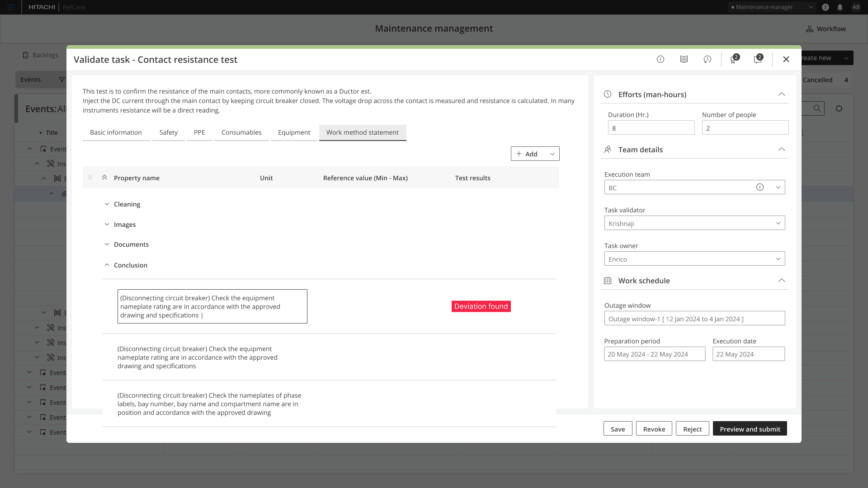
Task: Collapse the Team details panel
Action: [x=782, y=149]
